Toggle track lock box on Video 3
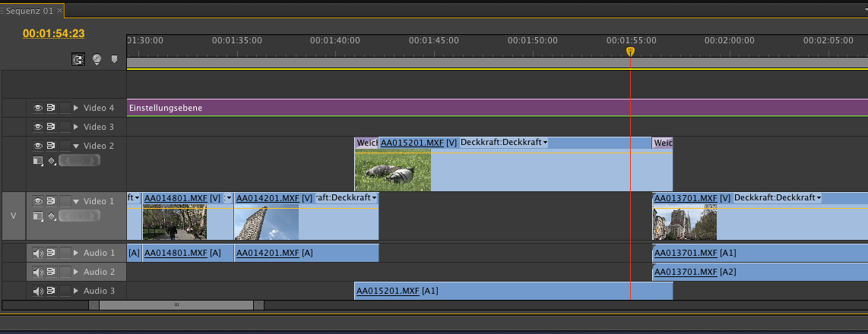 [x=65, y=127]
